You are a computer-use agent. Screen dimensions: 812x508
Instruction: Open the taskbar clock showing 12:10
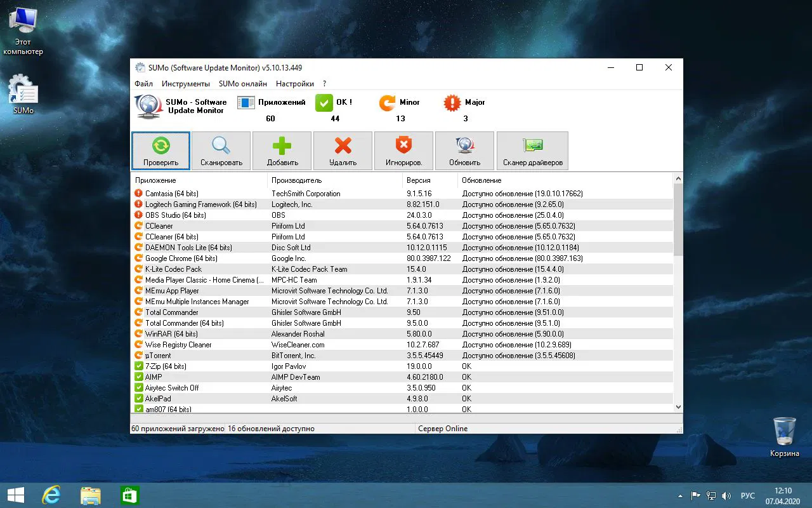pyautogui.click(x=783, y=495)
